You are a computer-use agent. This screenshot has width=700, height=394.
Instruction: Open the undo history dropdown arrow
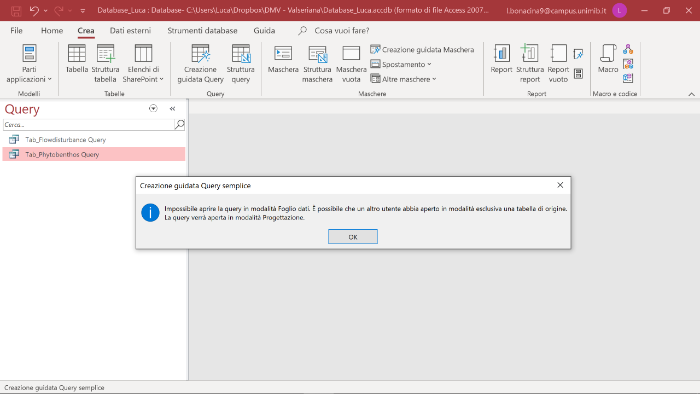(46, 11)
